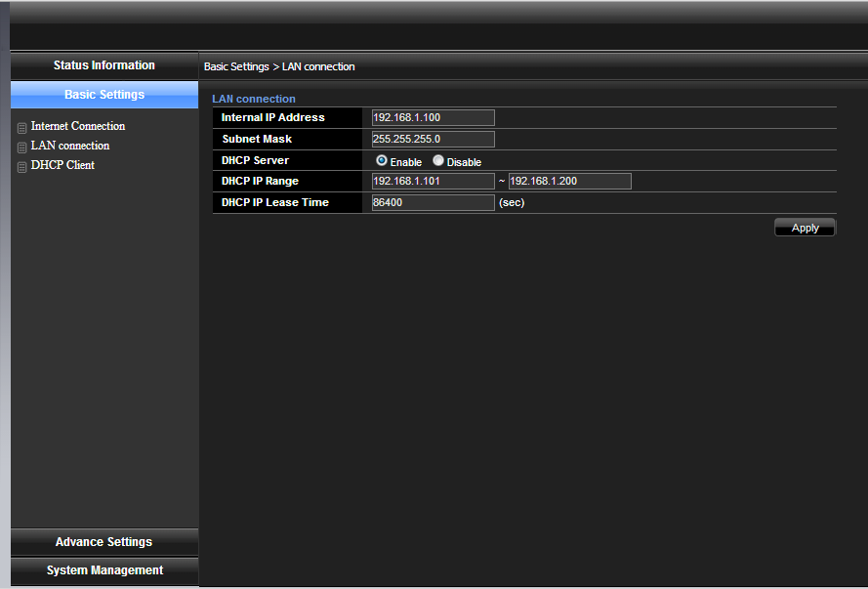Click the document icon beside Internet Connection
This screenshot has width=868, height=589.
coord(22,128)
